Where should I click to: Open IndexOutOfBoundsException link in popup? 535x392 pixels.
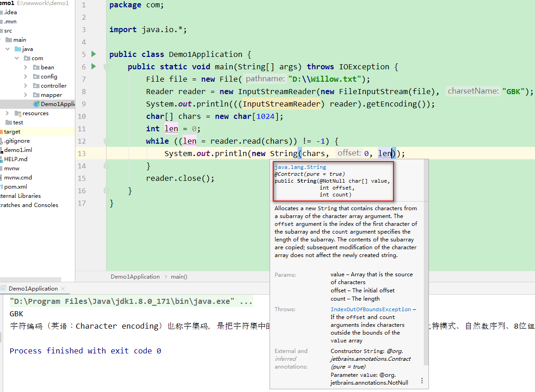371,309
